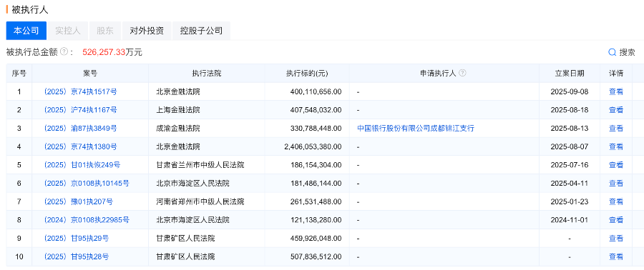Select the 股东 tab

tap(106, 31)
